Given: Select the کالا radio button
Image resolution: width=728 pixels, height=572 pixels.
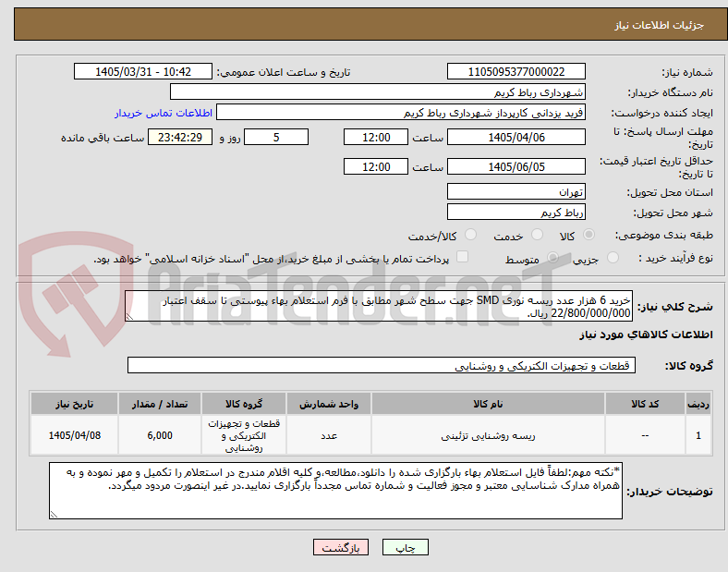Looking at the screenshot, I should tap(588, 235).
